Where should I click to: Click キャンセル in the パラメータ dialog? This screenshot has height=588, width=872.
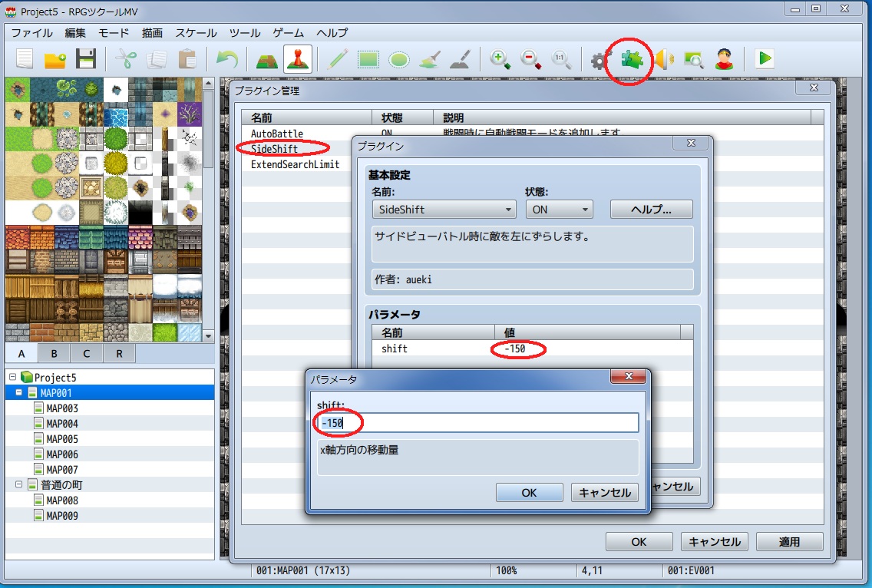click(x=605, y=492)
